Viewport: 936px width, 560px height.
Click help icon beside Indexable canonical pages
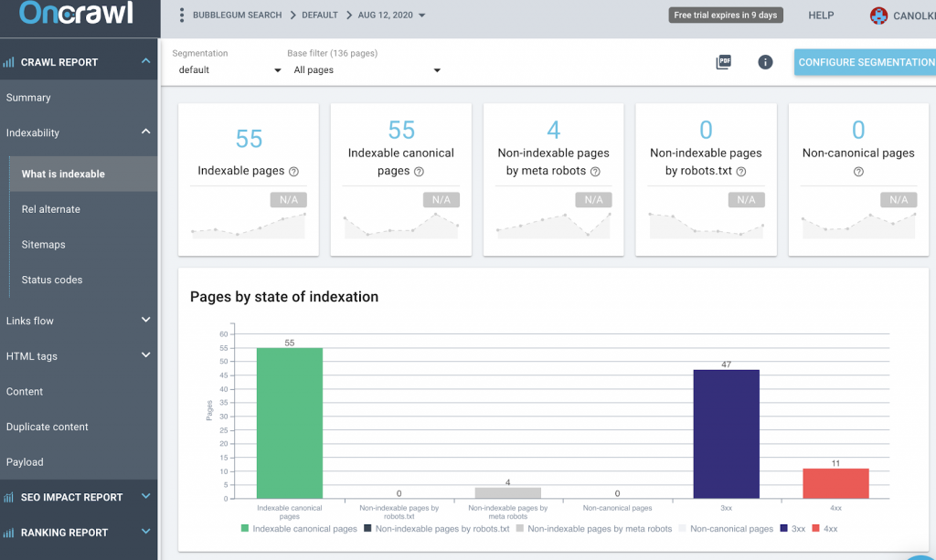418,172
